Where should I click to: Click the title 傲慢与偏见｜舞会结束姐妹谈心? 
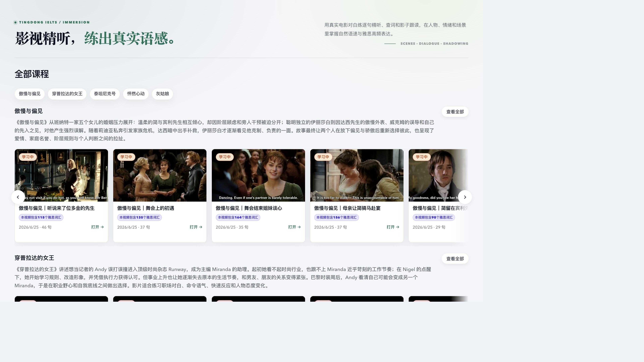point(249,208)
